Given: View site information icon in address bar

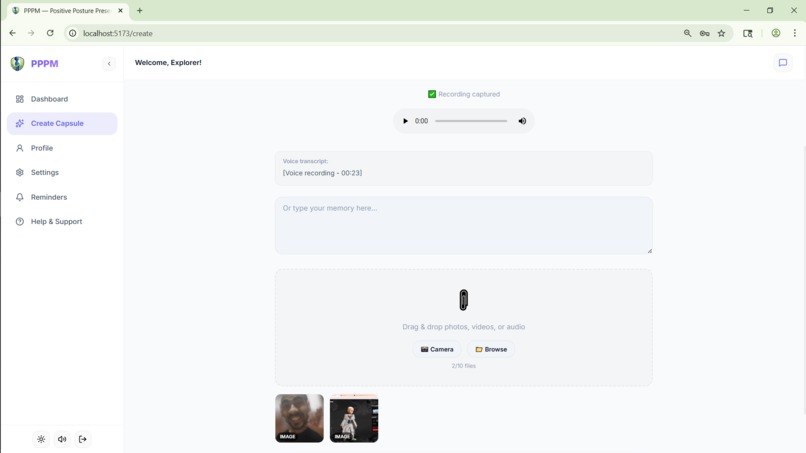Looking at the screenshot, I should 72,33.
